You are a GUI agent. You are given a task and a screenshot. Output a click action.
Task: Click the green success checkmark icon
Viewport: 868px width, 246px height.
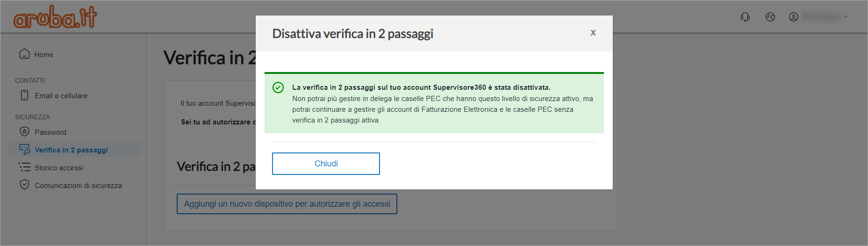278,87
